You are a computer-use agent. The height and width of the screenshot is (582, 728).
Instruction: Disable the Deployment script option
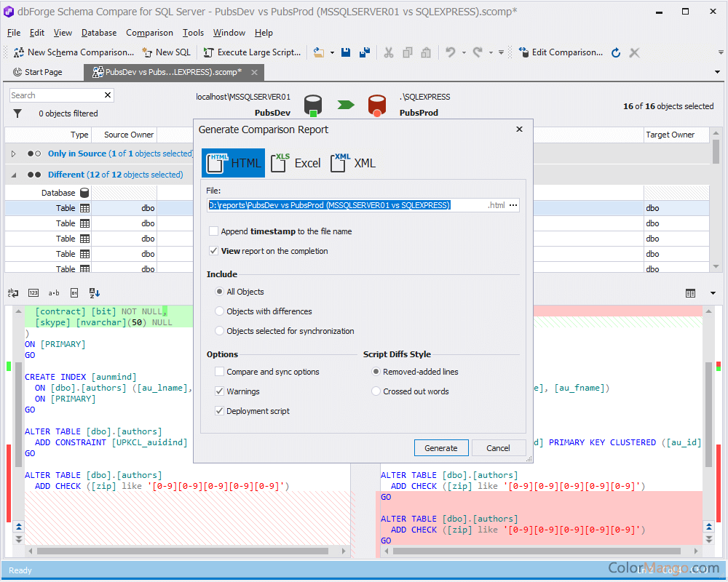219,410
